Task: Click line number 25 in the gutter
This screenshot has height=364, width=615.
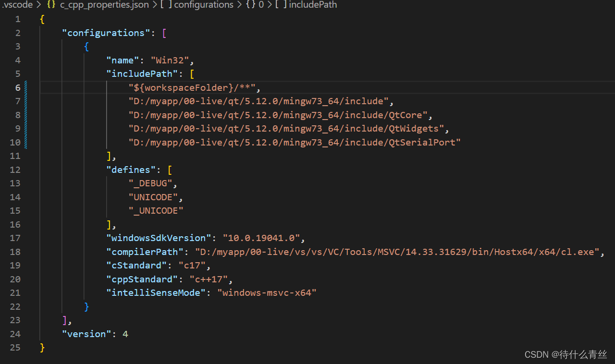Action: [x=15, y=347]
